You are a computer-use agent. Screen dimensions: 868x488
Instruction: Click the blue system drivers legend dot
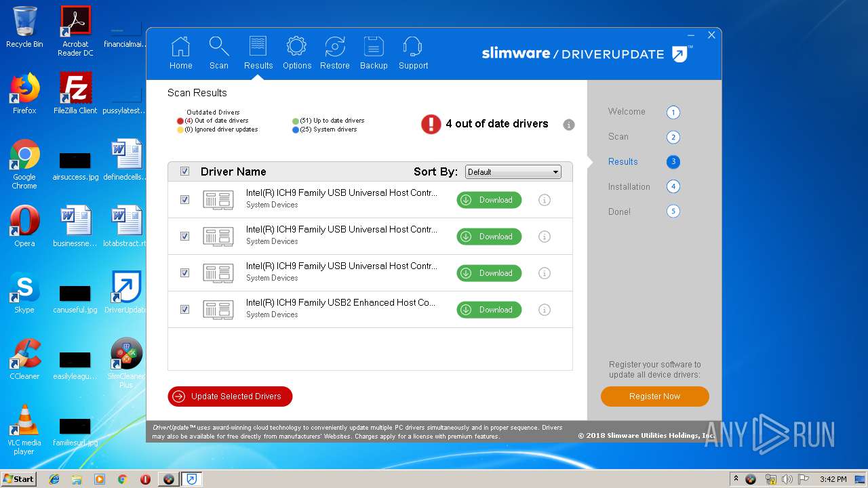[296, 129]
